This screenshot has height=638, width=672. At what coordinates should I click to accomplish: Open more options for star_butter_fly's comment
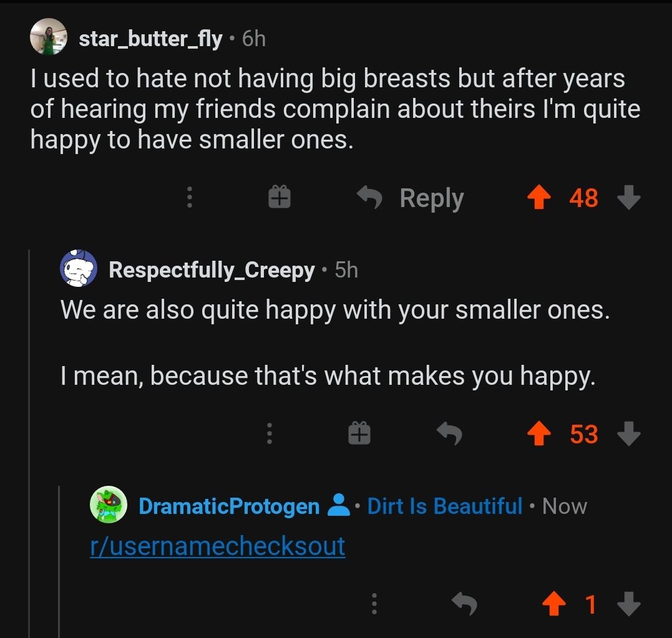coord(190,198)
